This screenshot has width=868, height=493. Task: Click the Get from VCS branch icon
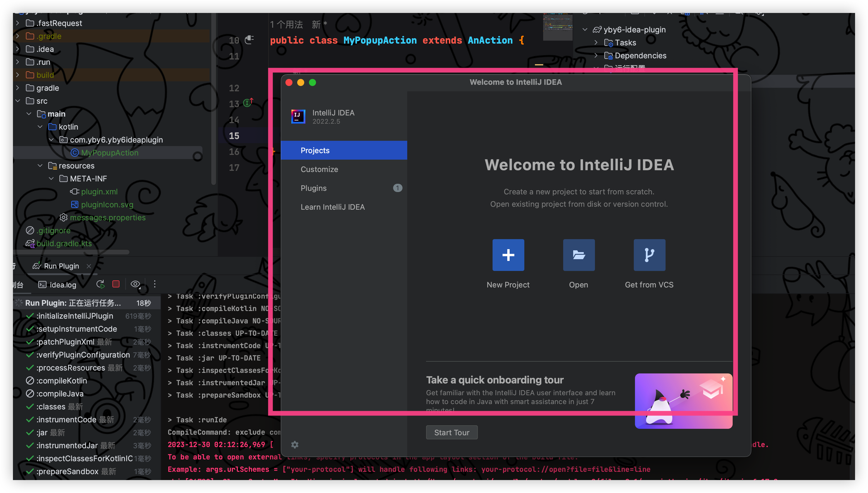pos(649,255)
